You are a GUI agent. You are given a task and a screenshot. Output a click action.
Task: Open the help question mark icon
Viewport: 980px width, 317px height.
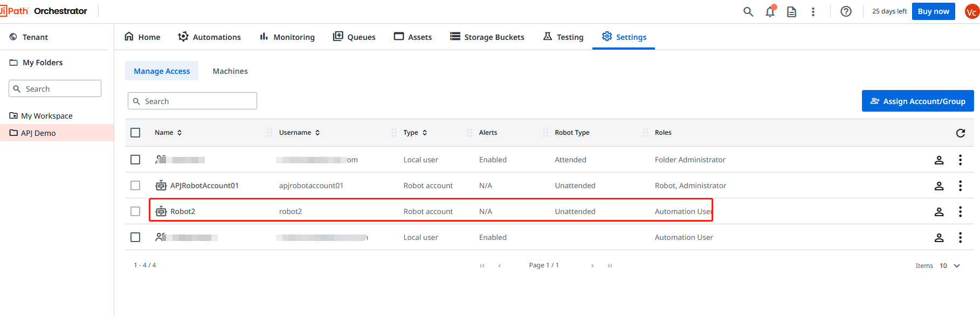(846, 11)
